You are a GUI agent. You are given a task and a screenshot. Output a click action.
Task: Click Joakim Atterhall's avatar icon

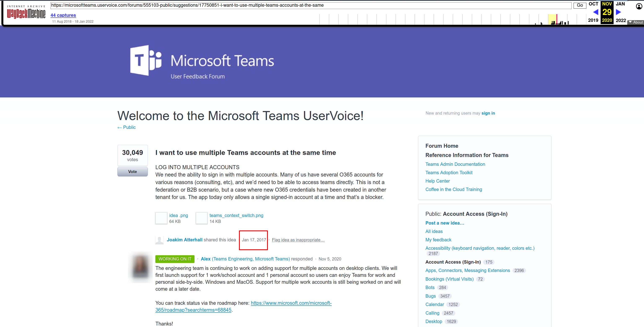click(x=160, y=240)
